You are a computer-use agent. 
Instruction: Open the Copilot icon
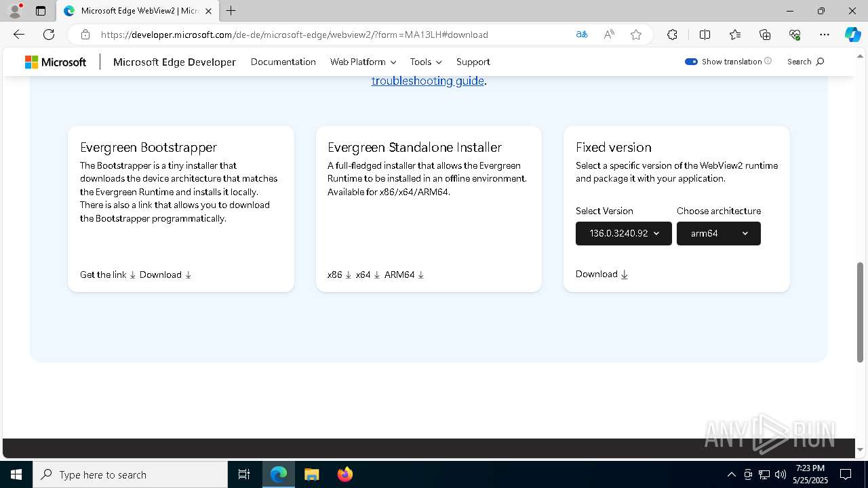853,35
